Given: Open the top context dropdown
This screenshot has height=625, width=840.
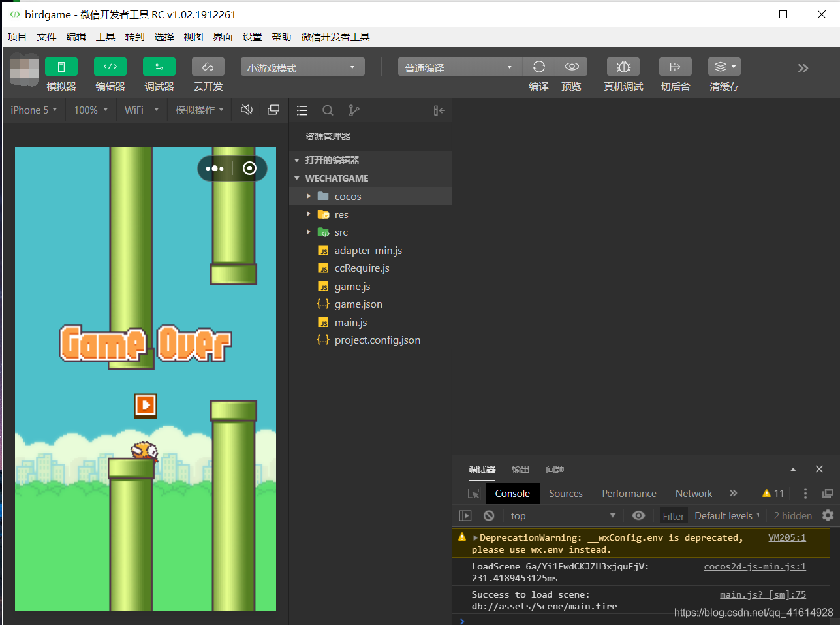Looking at the screenshot, I should click(x=563, y=516).
